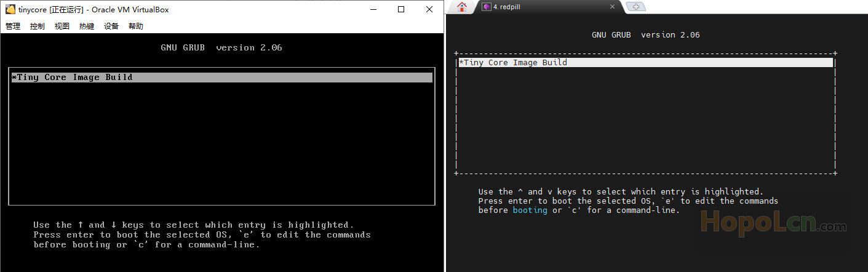868x272 pixels.
Task: Open the 管理 menu in VirtualBox
Action: [x=13, y=26]
